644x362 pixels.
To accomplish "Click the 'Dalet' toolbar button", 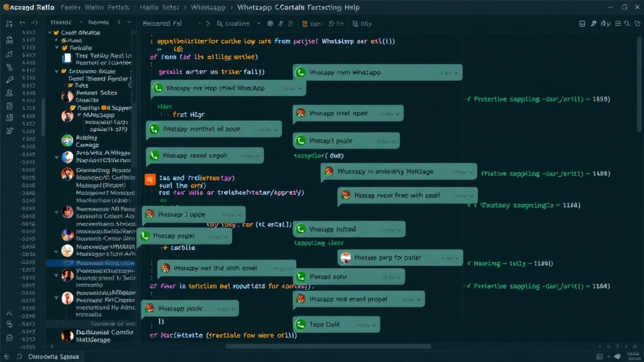I will click(313, 24).
